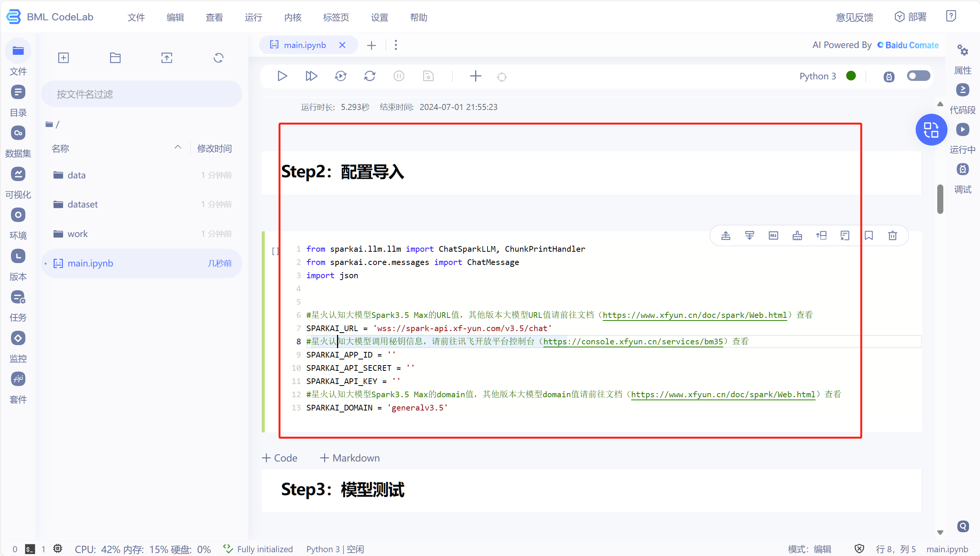Viewport: 980px width, 556px height.
Task: Open the 运行 menu
Action: [253, 17]
